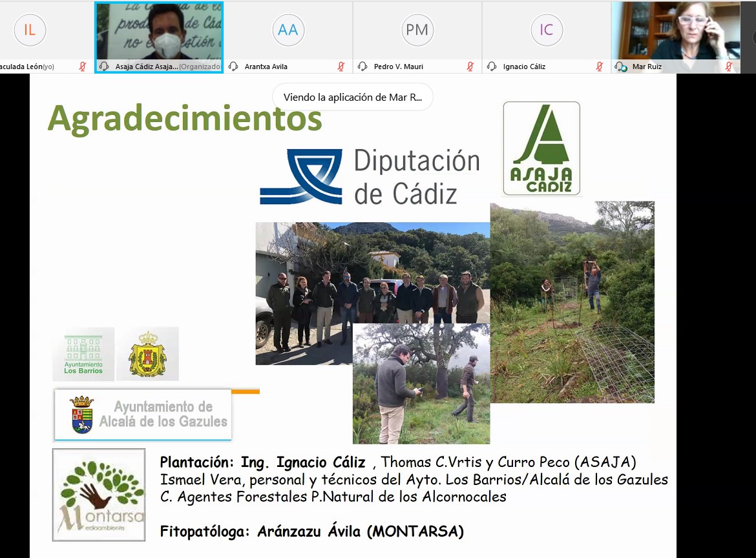
Task: Click line starting 'Ismael Vera, personal y técnicos'
Action: (x=414, y=479)
